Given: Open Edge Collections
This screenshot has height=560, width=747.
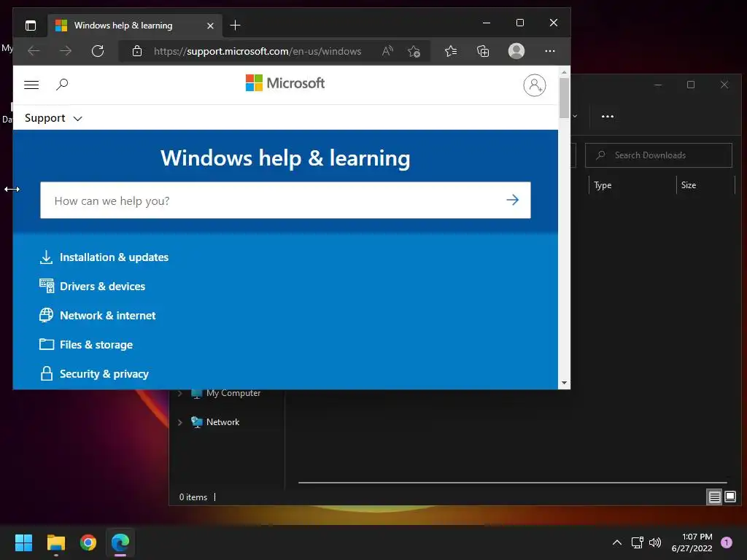Looking at the screenshot, I should pos(483,51).
